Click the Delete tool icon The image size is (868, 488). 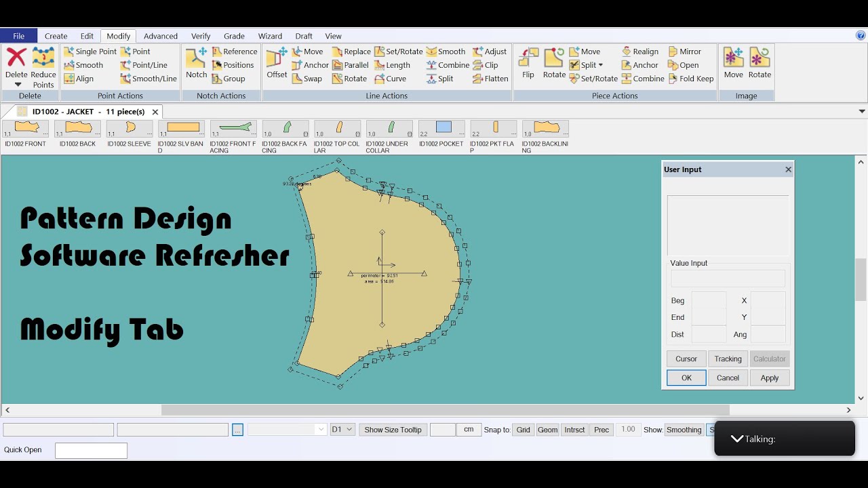16,58
